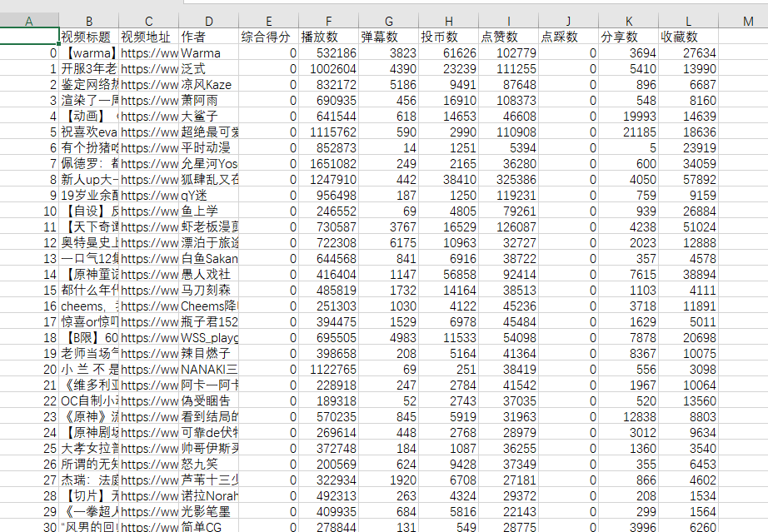Image resolution: width=768 pixels, height=532 pixels.
Task: Click title cell starting 开服3年
Action: tap(89, 68)
